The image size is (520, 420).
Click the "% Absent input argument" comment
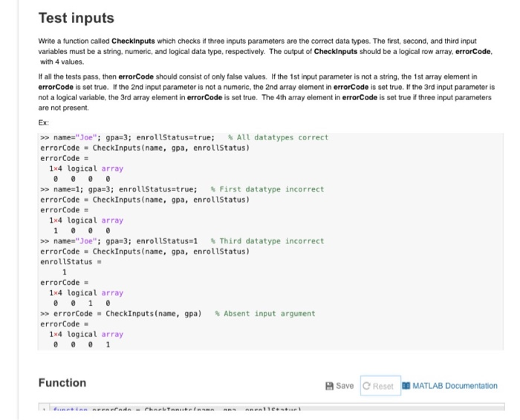(x=265, y=313)
